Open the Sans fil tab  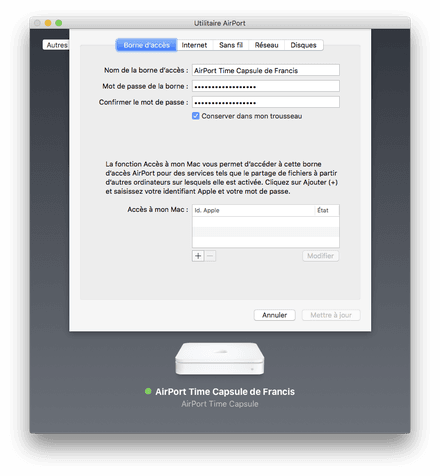point(231,45)
